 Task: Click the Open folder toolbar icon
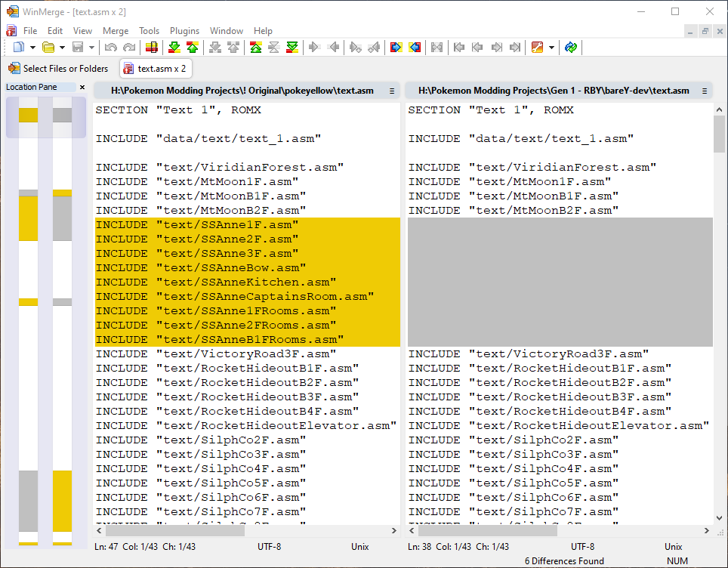pos(48,47)
